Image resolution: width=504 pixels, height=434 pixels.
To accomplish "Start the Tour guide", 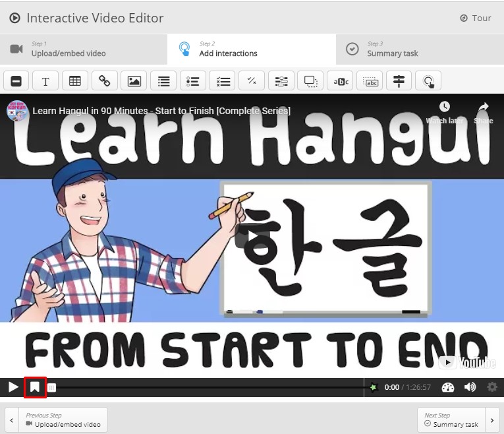I will [476, 18].
